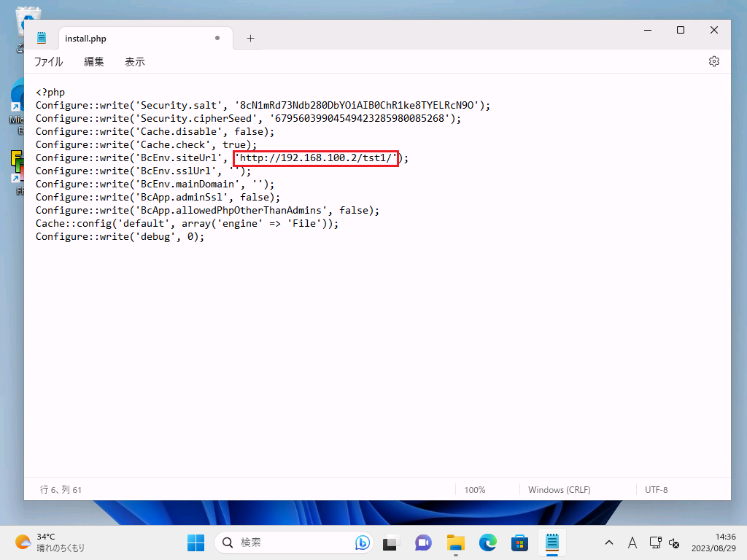Open the ファイル menu
747x560 pixels.
click(x=49, y=62)
